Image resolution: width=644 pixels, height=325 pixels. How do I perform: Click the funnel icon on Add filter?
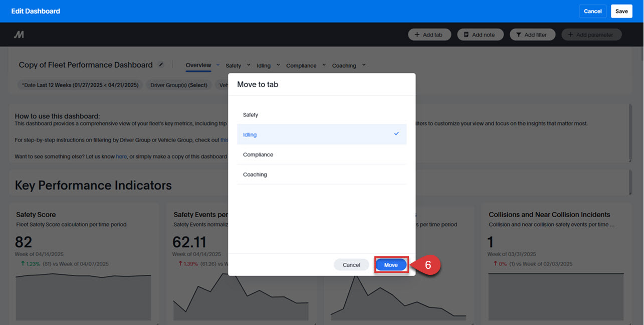point(518,35)
